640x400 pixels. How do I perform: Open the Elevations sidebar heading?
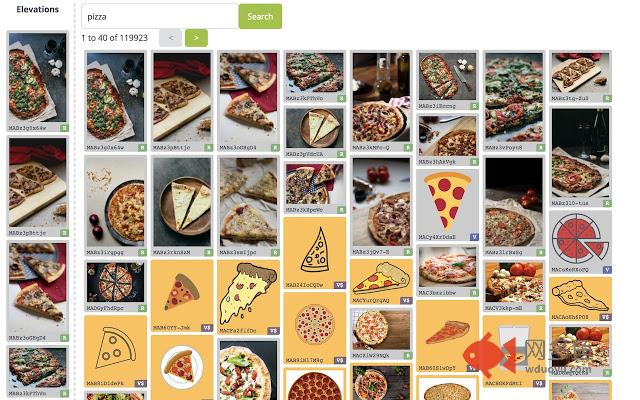pyautogui.click(x=38, y=9)
